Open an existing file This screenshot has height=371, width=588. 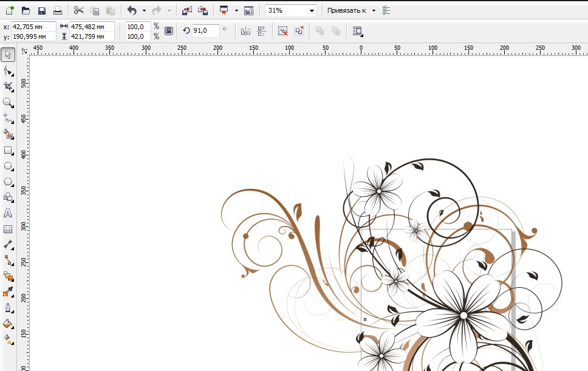(26, 10)
